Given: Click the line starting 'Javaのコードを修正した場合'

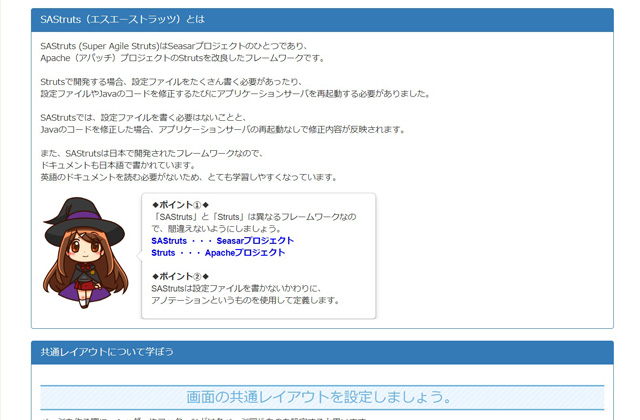Looking at the screenshot, I should (x=223, y=129).
